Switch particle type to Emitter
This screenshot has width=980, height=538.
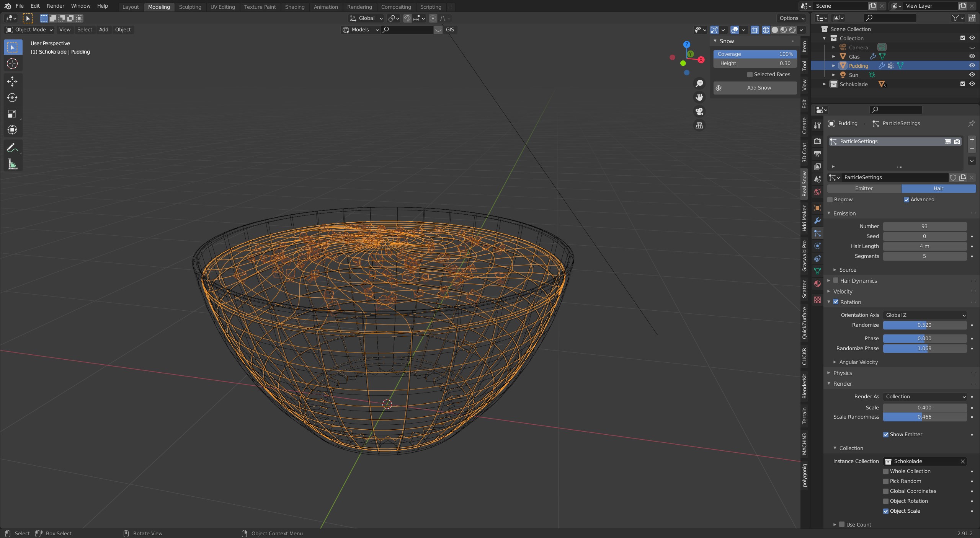coord(864,189)
